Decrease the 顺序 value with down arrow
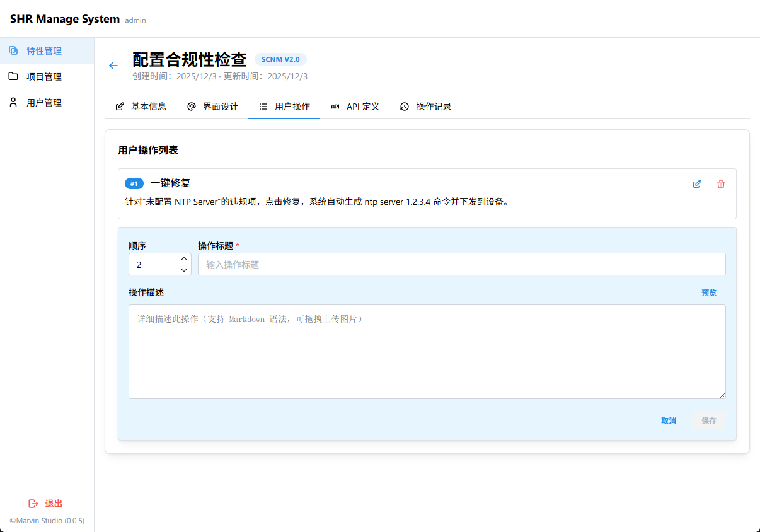The width and height of the screenshot is (760, 532). click(x=184, y=270)
